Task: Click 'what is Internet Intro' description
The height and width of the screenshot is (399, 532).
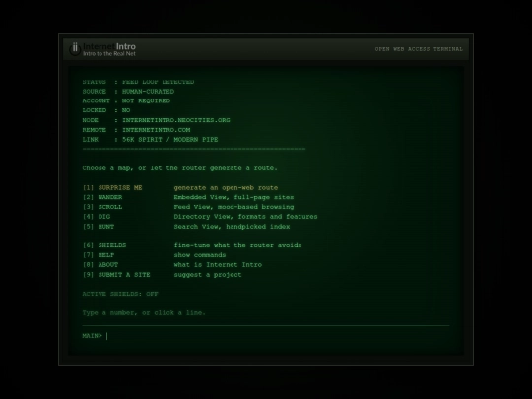Action: tap(218, 265)
